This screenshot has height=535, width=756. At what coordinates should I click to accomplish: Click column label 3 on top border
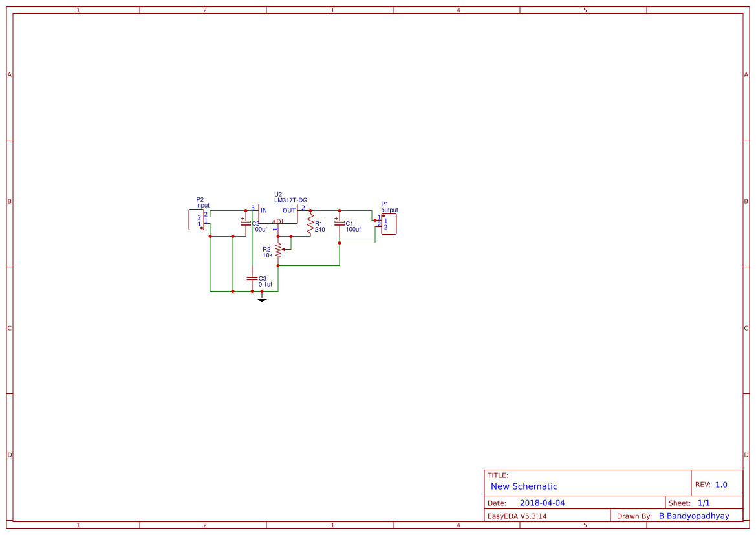coord(330,10)
